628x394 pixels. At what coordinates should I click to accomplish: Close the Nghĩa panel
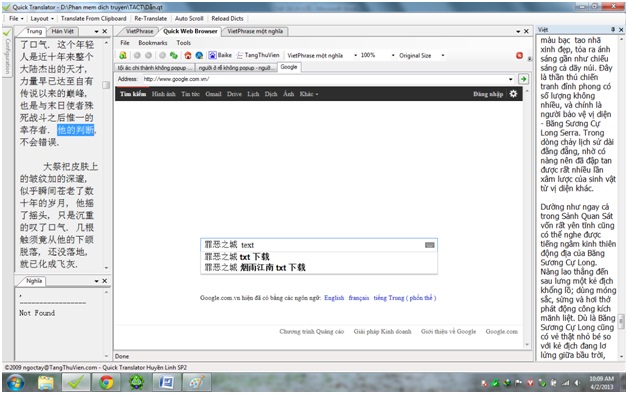pyautogui.click(x=105, y=281)
